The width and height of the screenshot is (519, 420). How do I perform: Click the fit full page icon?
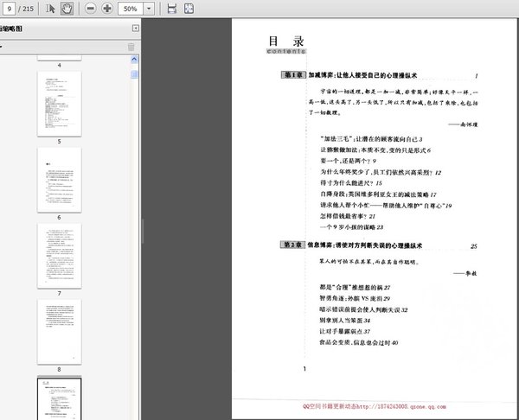189,9
